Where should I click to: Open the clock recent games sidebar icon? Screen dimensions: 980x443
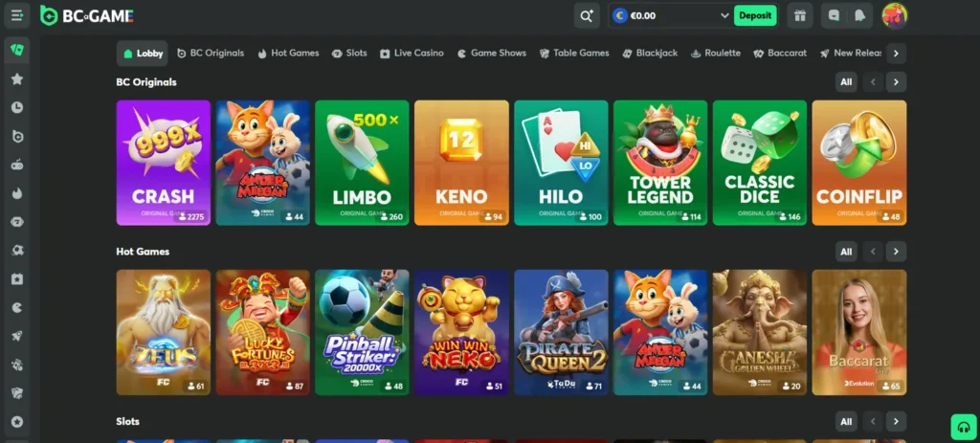point(17,107)
